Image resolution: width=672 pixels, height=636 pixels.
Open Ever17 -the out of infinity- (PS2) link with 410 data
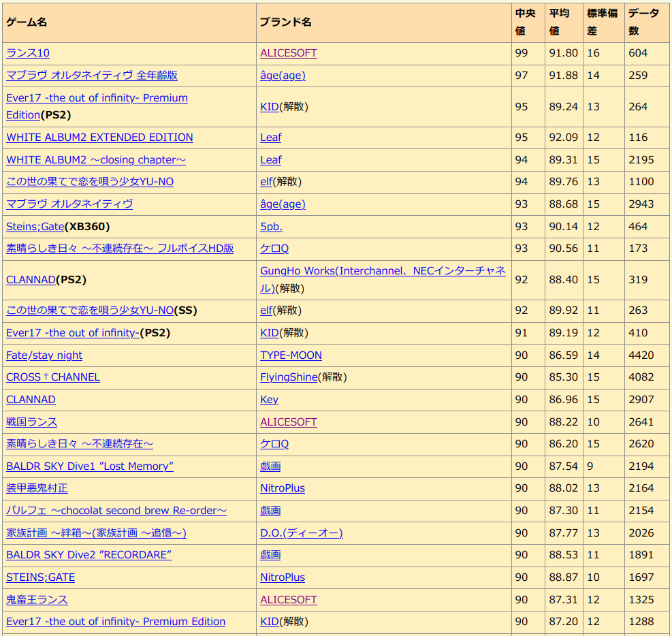(x=73, y=333)
